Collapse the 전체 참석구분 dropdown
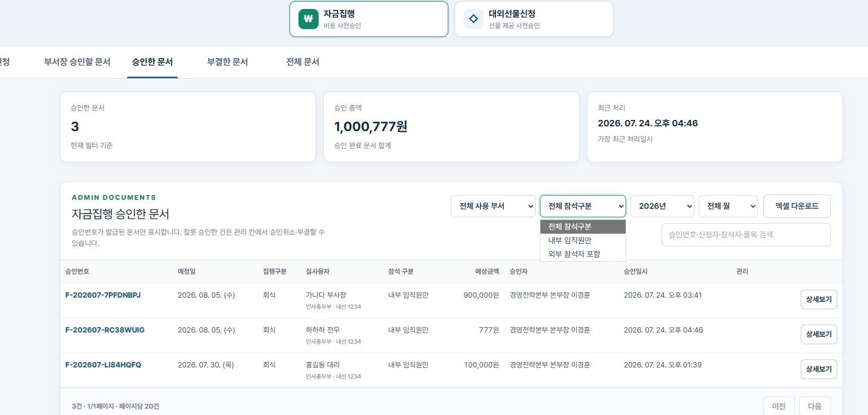 (x=583, y=206)
